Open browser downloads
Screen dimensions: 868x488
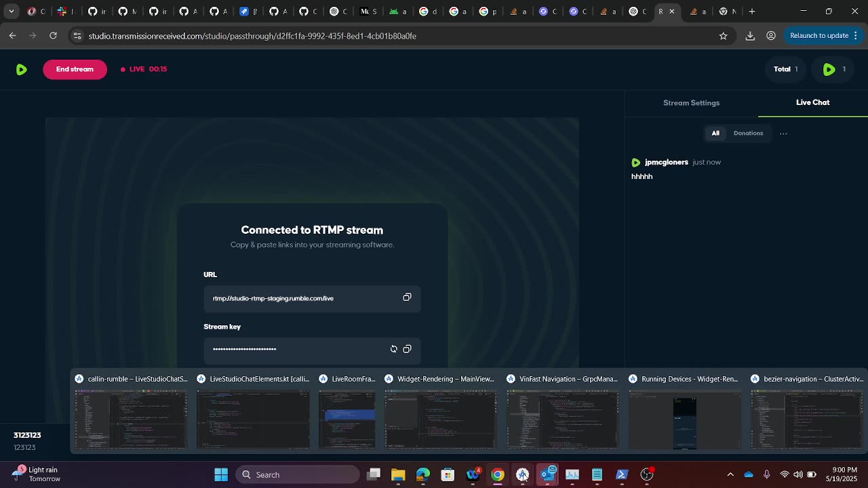tap(750, 36)
